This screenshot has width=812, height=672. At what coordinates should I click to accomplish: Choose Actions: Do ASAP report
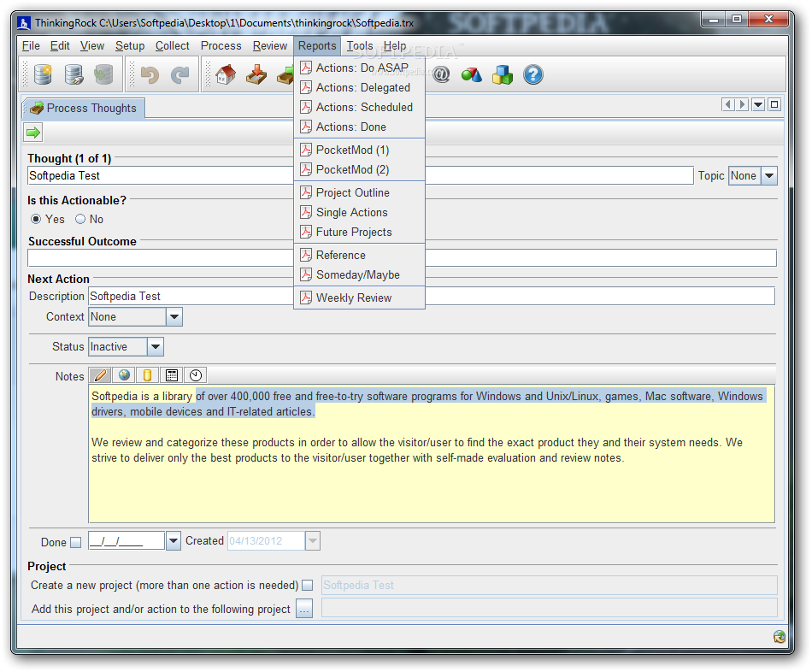[x=359, y=68]
